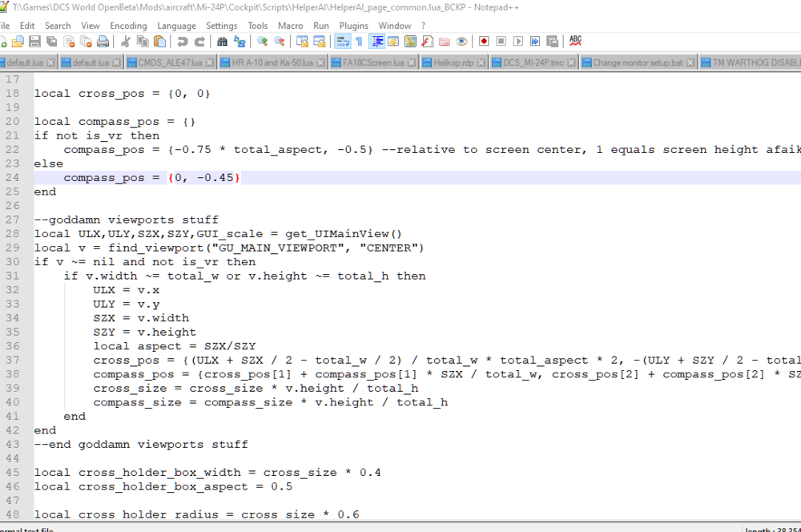
Task: Toggle file monitoring eye icon
Action: pyautogui.click(x=461, y=42)
